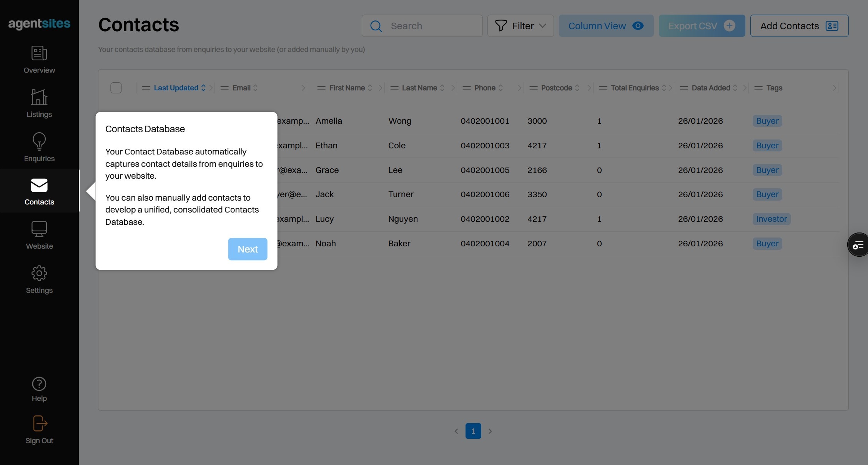Select page 1 in pagination

473,431
